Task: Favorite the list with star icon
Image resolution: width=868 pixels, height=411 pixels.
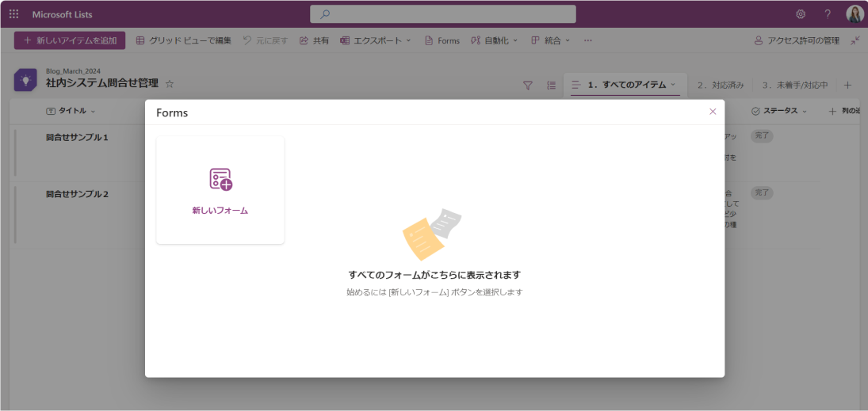Action: pyautogui.click(x=170, y=84)
